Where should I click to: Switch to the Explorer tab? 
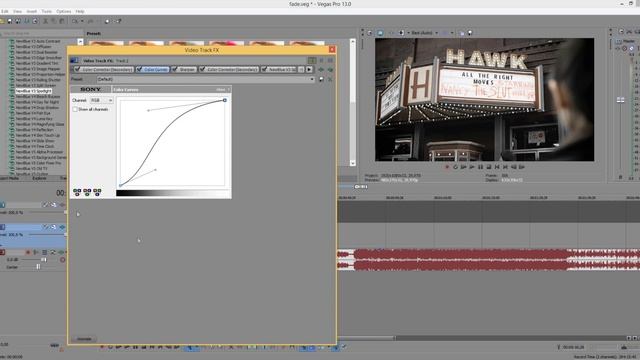pyautogui.click(x=39, y=178)
